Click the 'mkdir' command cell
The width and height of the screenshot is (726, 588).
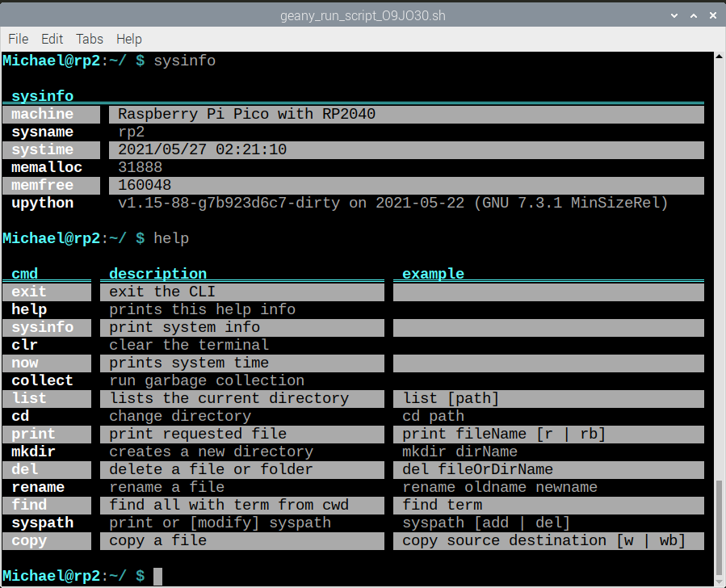pos(33,451)
